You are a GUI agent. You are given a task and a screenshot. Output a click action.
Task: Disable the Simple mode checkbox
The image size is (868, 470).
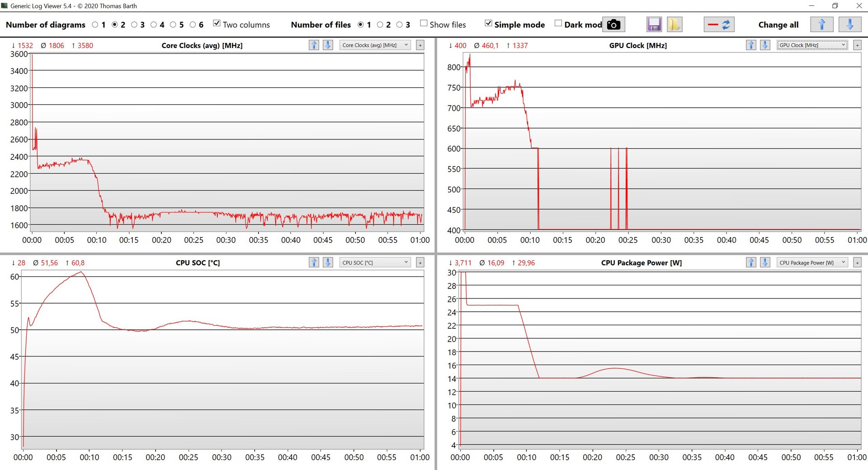488,24
